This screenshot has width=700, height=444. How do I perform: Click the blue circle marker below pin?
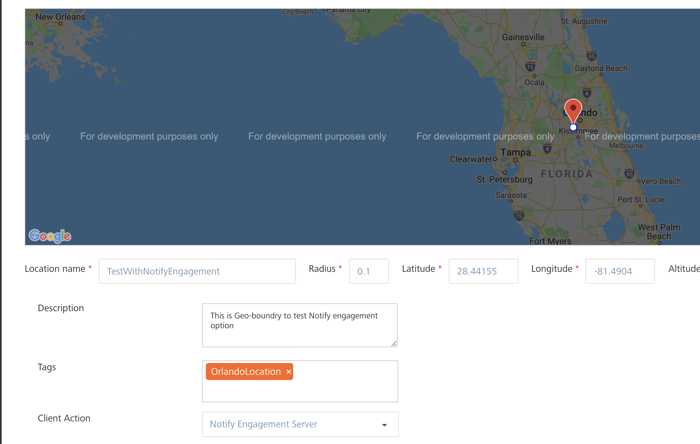pos(573,127)
